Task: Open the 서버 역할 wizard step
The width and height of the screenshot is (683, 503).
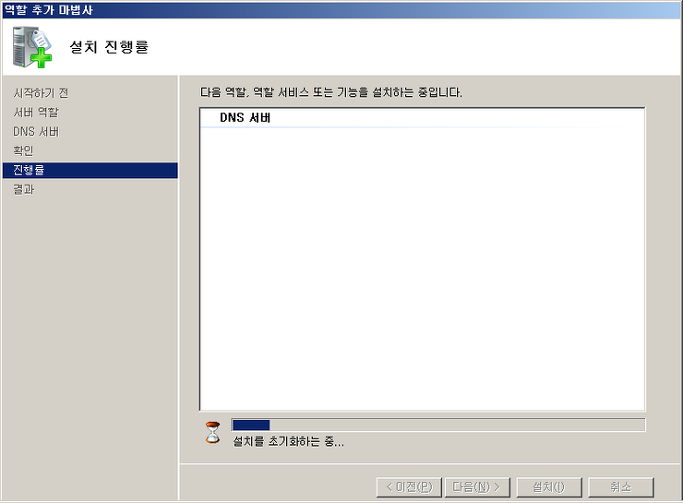Action: click(x=36, y=112)
